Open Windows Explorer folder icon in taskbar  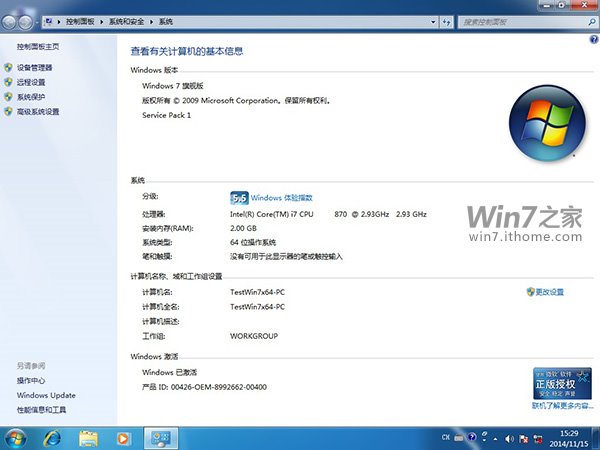point(88,437)
